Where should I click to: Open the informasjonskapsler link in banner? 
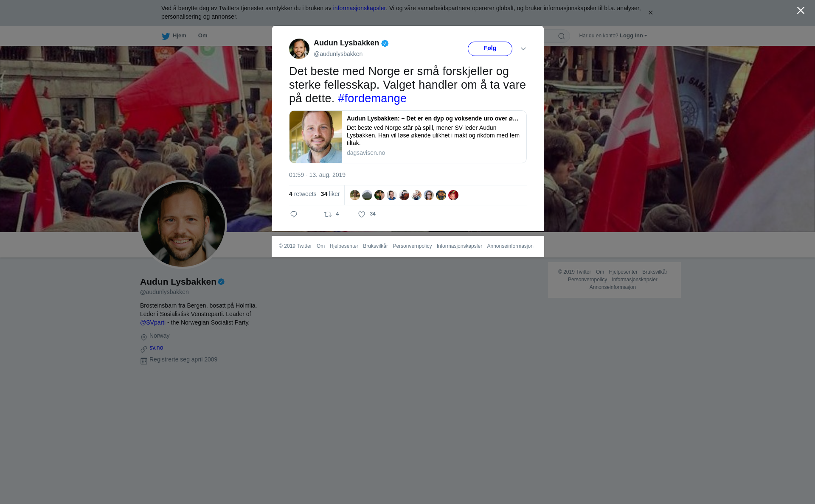pyautogui.click(x=359, y=8)
